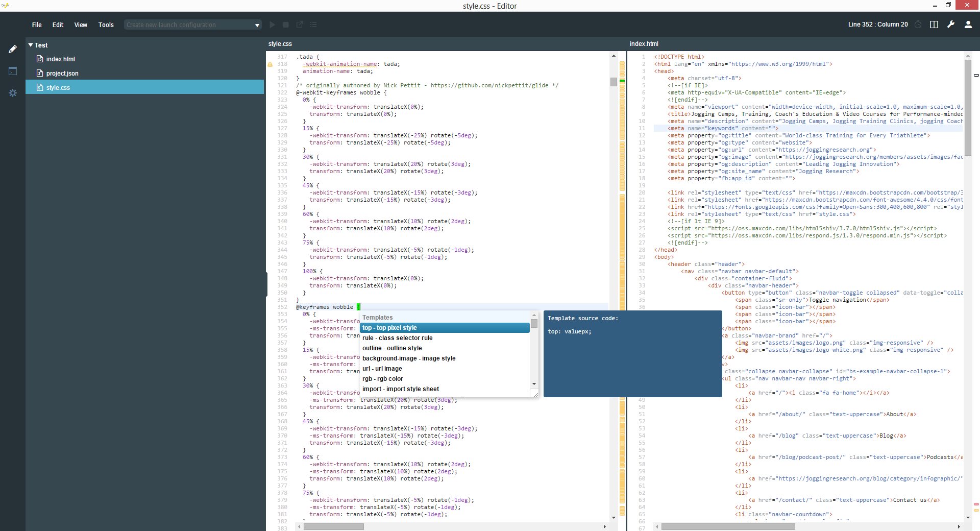Click the style.css horizontal scrollbar thumb

pos(333,526)
